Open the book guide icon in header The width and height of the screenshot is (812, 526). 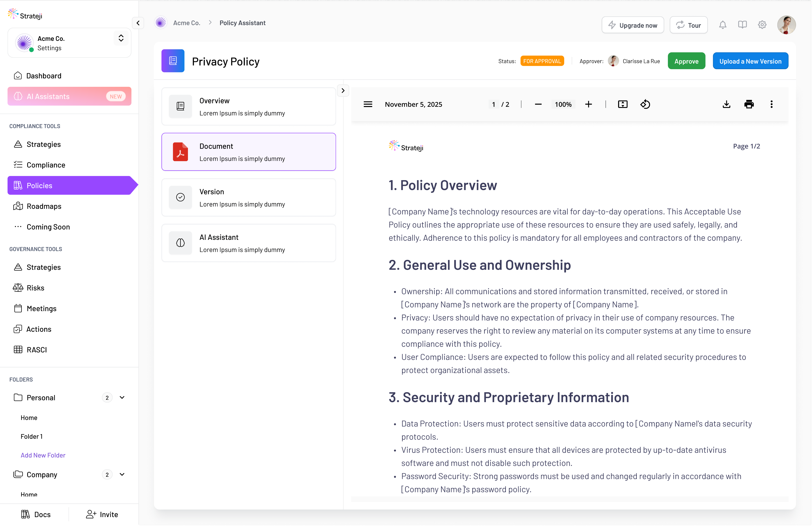742,25
